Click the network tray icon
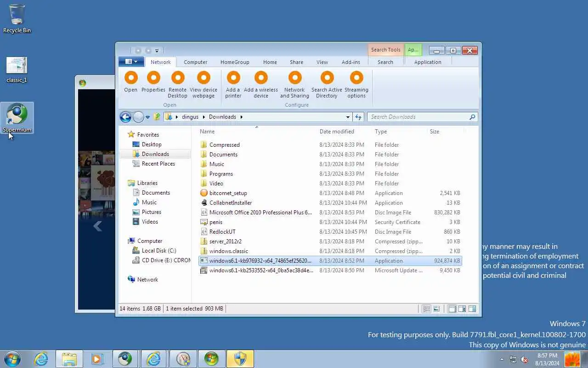 [513, 360]
